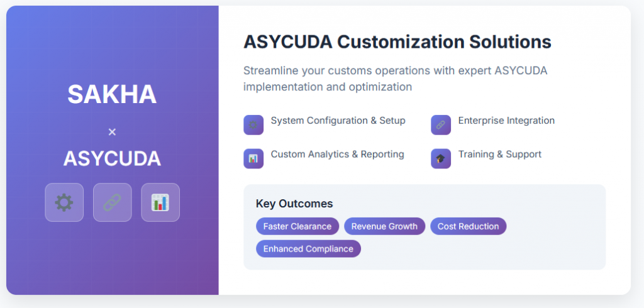Click the Streamline your customs operations subtitle

[x=395, y=79]
